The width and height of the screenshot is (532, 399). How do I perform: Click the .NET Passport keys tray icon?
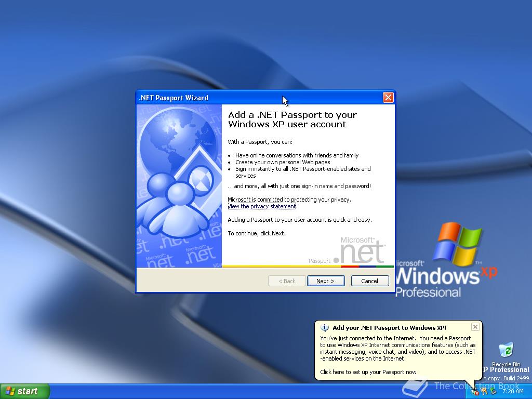tap(484, 392)
